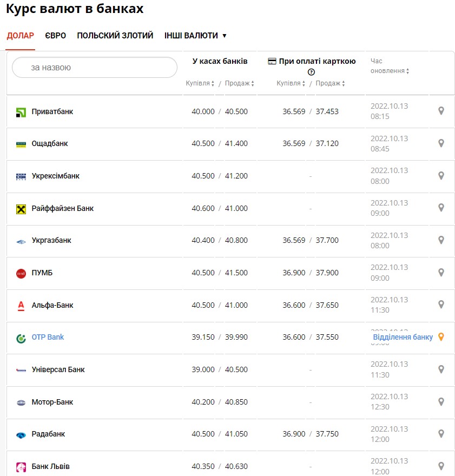The image size is (455, 476).
Task: Open the OTP Bank link
Action: [x=48, y=337]
